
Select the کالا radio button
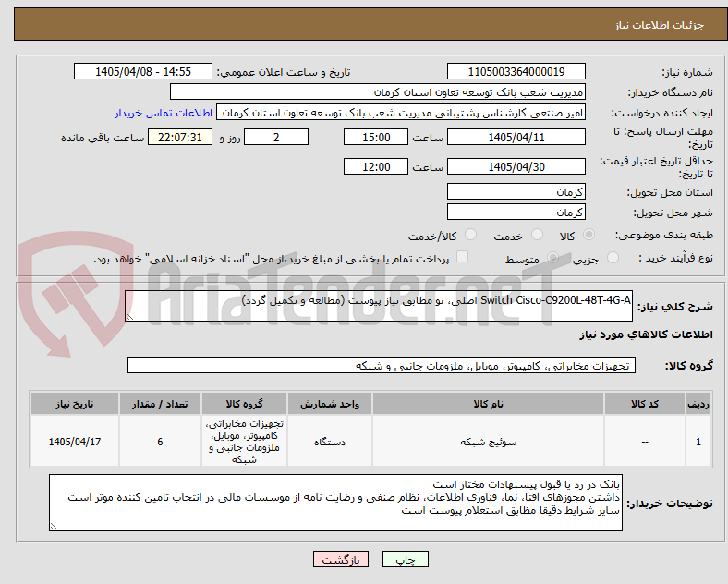coord(588,235)
